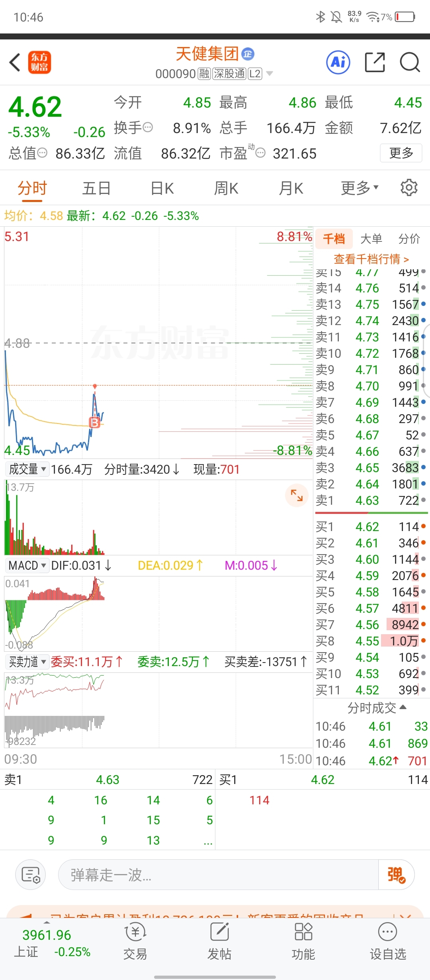Switch to 月K chart tab
This screenshot has width=430, height=980.
pos(291,188)
